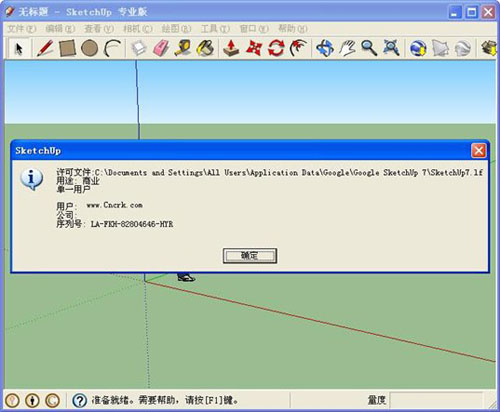Screen dimensions: 500x412
Task: Click the person credits status icon
Action: tap(32, 400)
